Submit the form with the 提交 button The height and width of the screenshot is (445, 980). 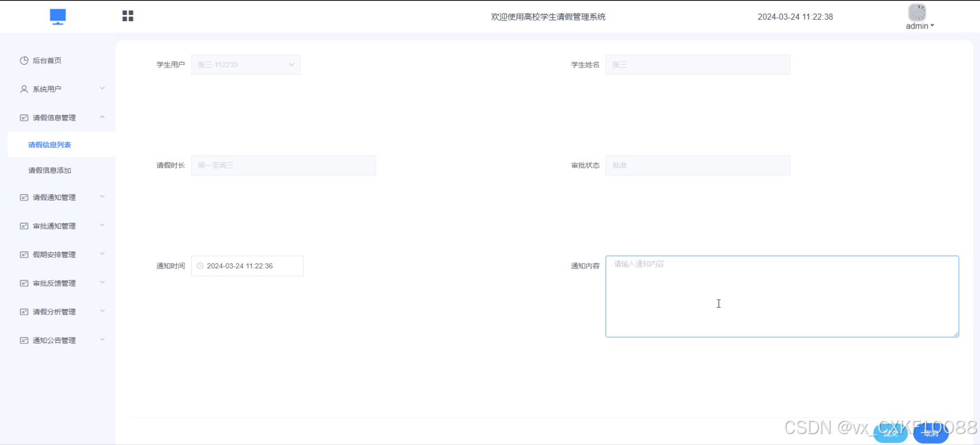pos(890,433)
